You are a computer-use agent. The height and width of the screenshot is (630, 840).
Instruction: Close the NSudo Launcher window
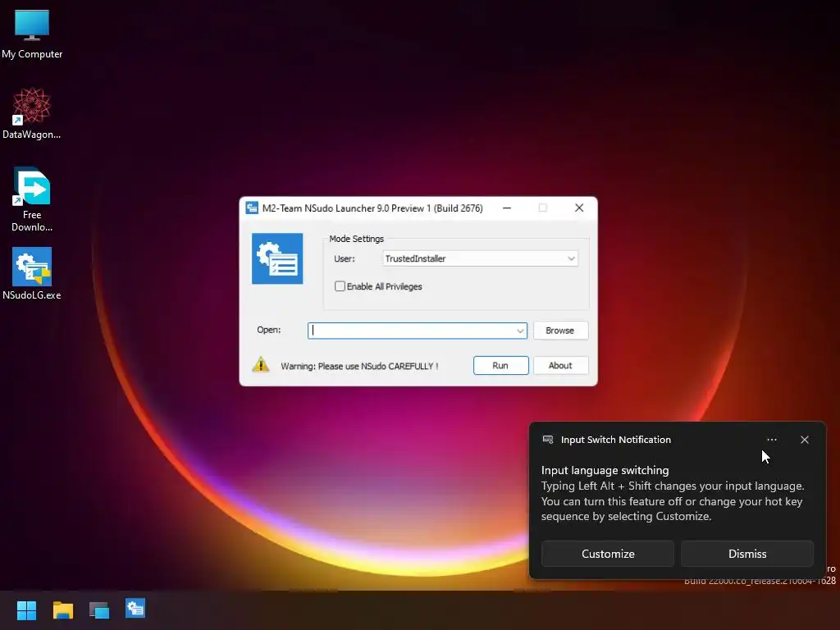point(579,208)
